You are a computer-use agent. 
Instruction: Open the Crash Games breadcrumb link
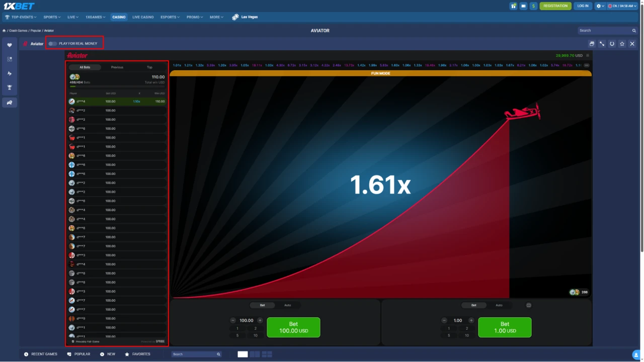click(18, 31)
